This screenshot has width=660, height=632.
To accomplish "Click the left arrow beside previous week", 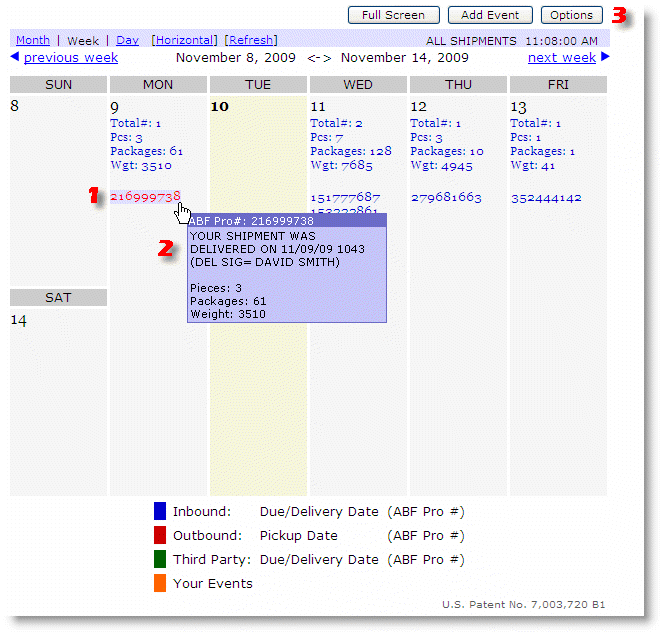I will pyautogui.click(x=15, y=56).
